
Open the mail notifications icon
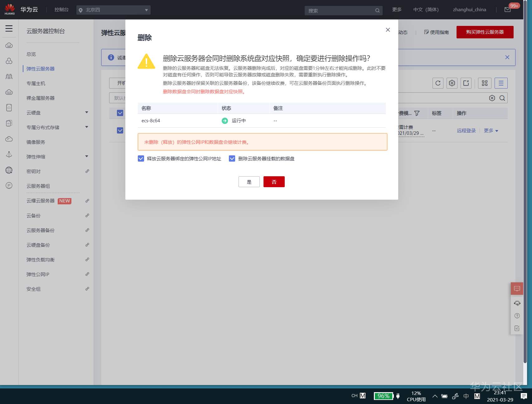pyautogui.click(x=508, y=10)
